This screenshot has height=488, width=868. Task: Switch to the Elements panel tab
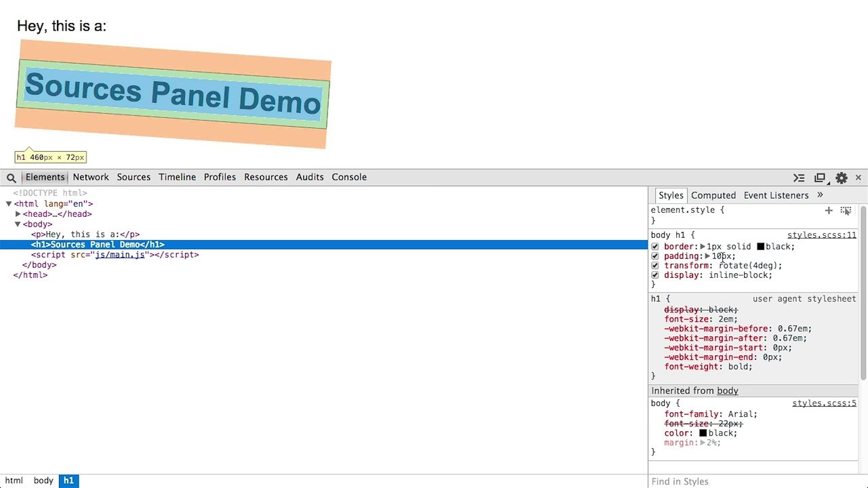tap(45, 178)
